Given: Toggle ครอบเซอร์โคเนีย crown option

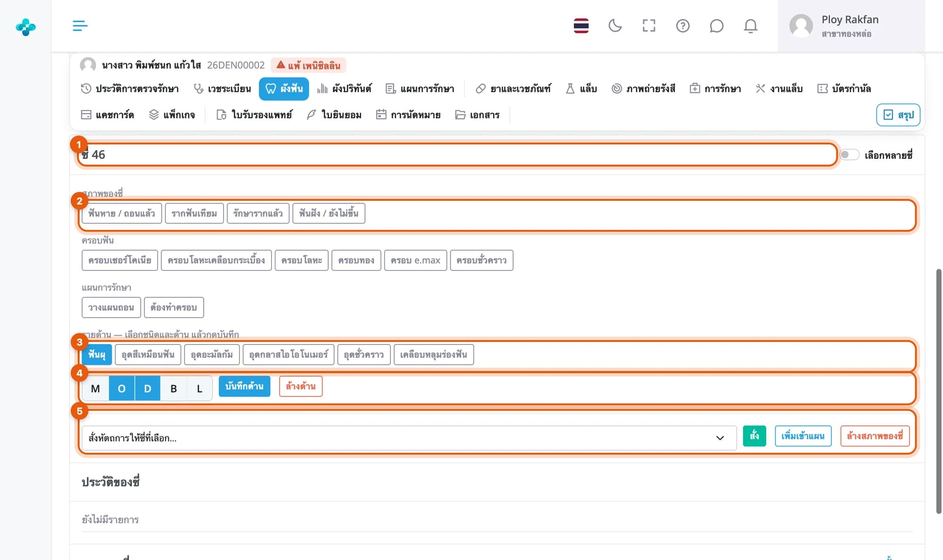Looking at the screenshot, I should coord(120,260).
